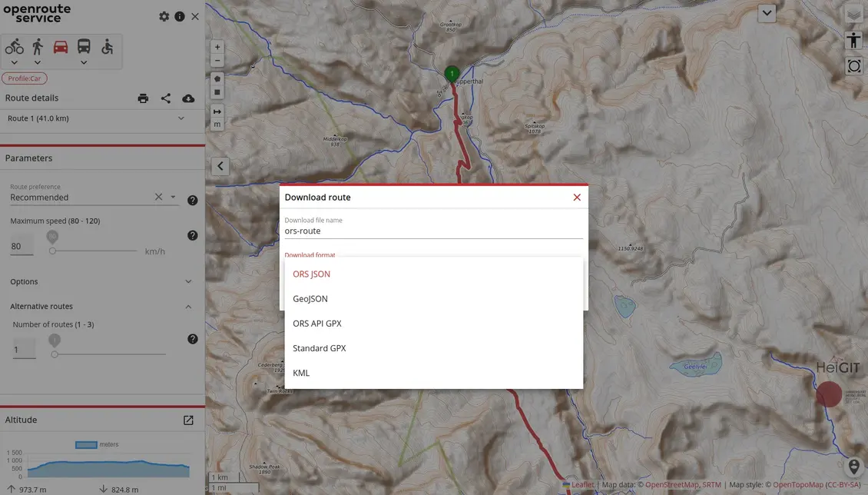Viewport: 868px width, 495px height.
Task: Select the bus/heavy vehicle profile icon
Action: [x=84, y=47]
